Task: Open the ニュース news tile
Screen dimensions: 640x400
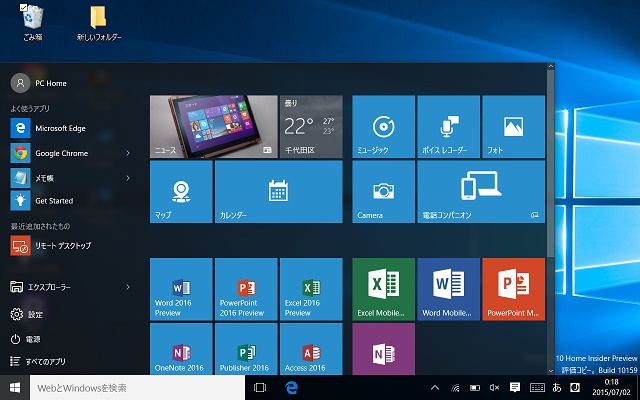Action: click(x=213, y=127)
